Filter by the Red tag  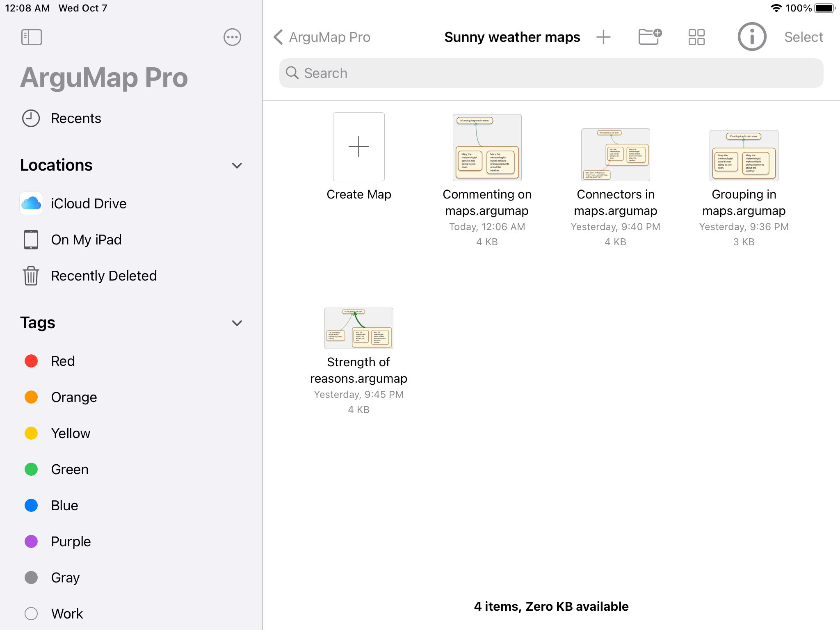(x=63, y=361)
